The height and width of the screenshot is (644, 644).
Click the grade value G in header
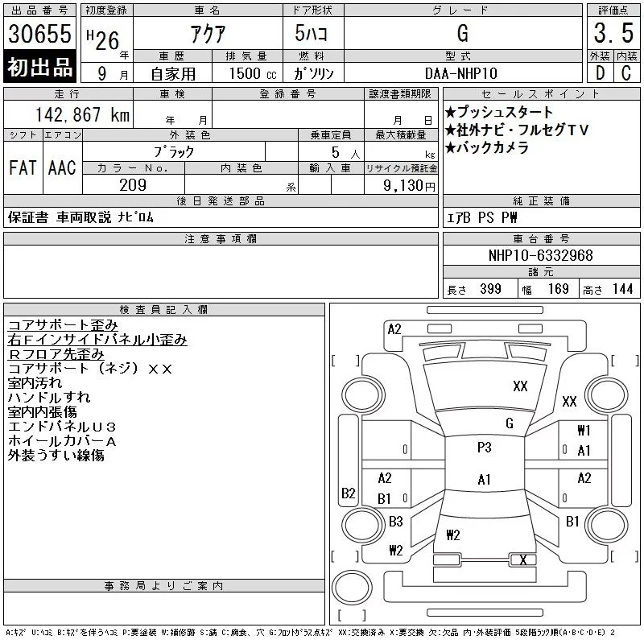point(463,33)
